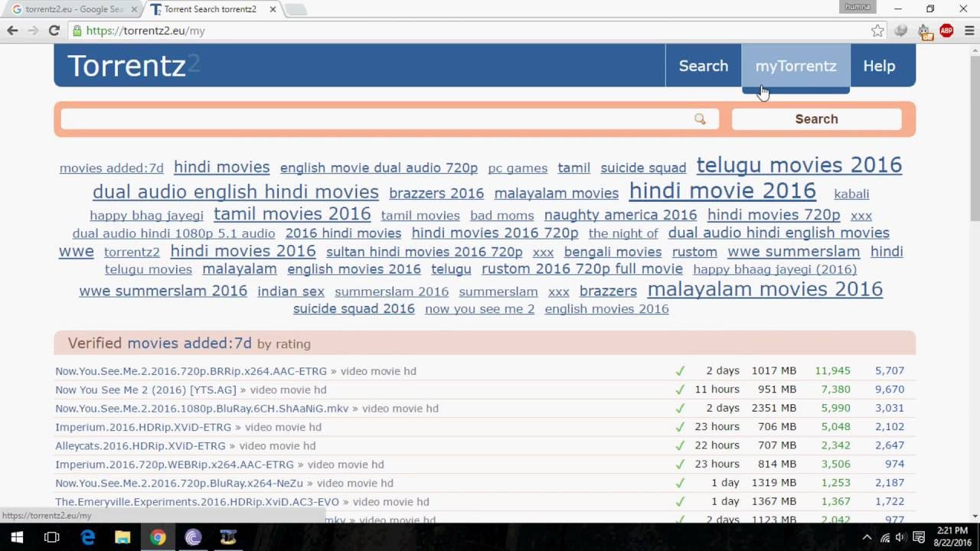The width and height of the screenshot is (980, 551).
Task: Open the Search menu item
Action: pyautogui.click(x=703, y=66)
